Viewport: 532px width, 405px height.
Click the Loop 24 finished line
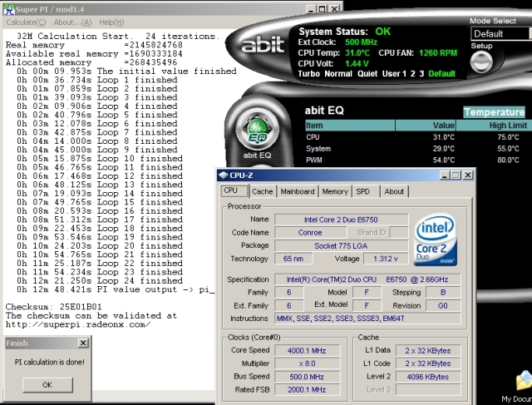point(100,281)
